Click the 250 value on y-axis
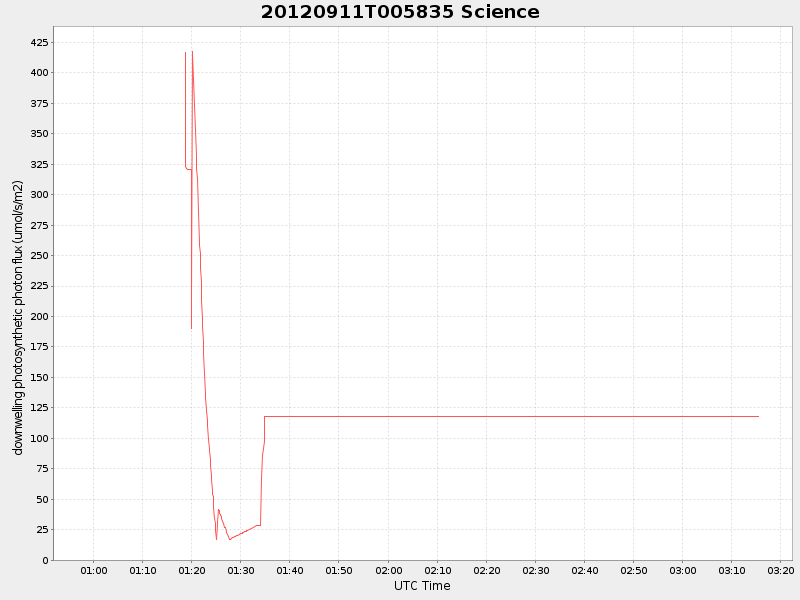The width and height of the screenshot is (800, 600). [39, 256]
